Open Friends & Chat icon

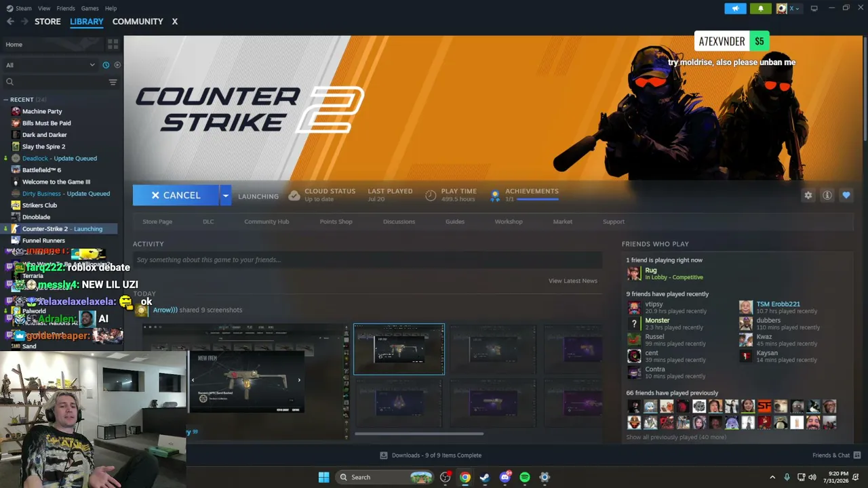857,455
